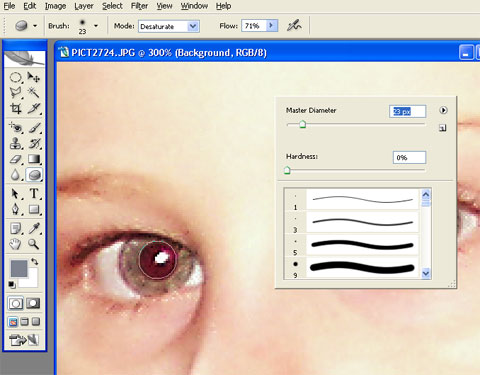
Task: Open the Edit menu
Action: coord(30,6)
